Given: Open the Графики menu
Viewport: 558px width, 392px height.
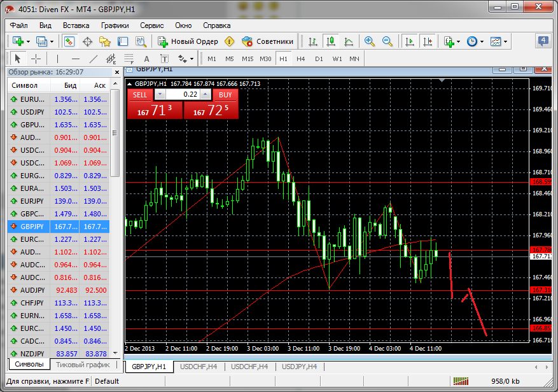Looking at the screenshot, I should (x=115, y=25).
